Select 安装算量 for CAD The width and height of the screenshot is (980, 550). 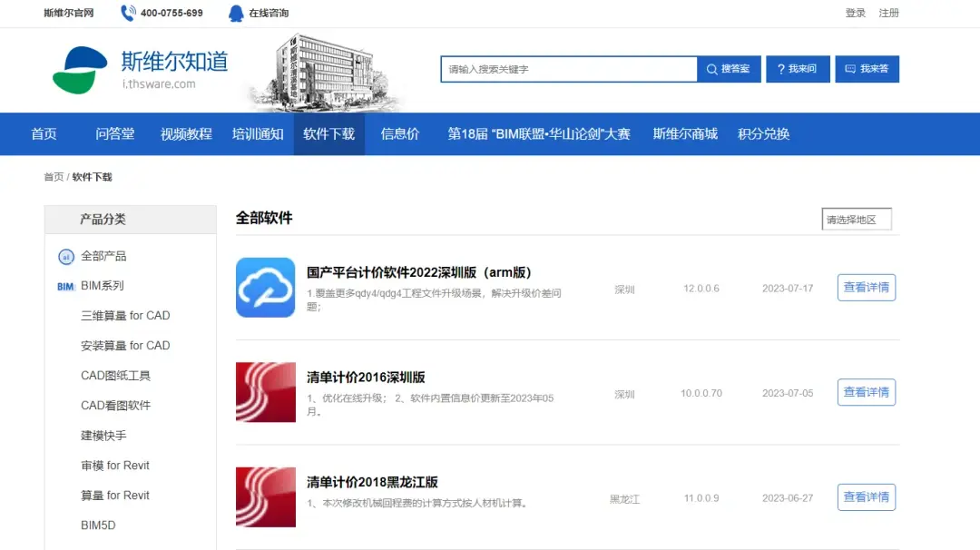(125, 346)
